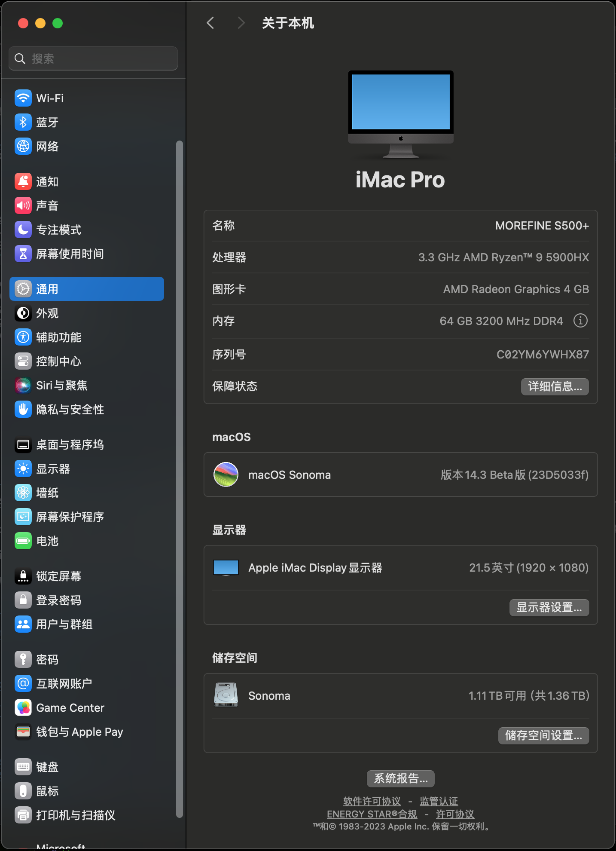Open Passwords (密码) key icon
This screenshot has height=851, width=616.
point(23,659)
